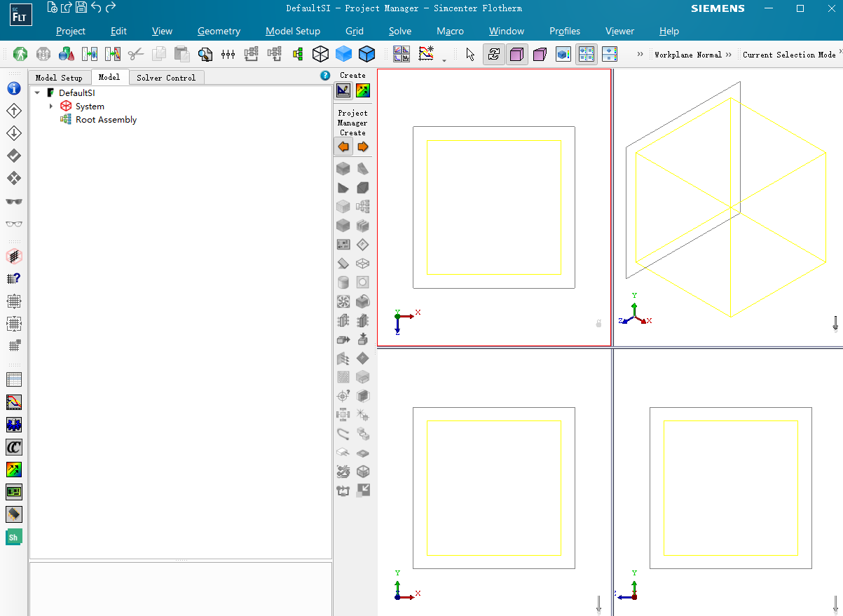Click the scissors cut icon in toolbar

click(136, 54)
